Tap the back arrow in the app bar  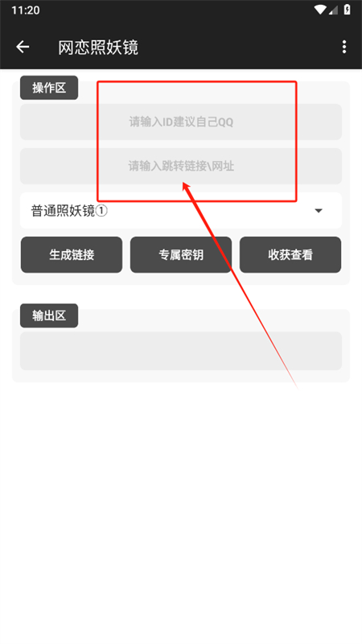[23, 47]
